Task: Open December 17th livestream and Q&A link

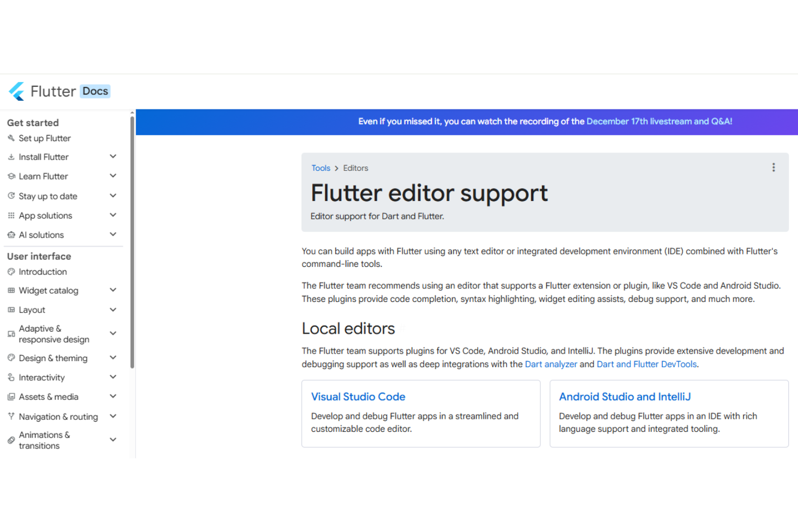Action: click(x=659, y=121)
